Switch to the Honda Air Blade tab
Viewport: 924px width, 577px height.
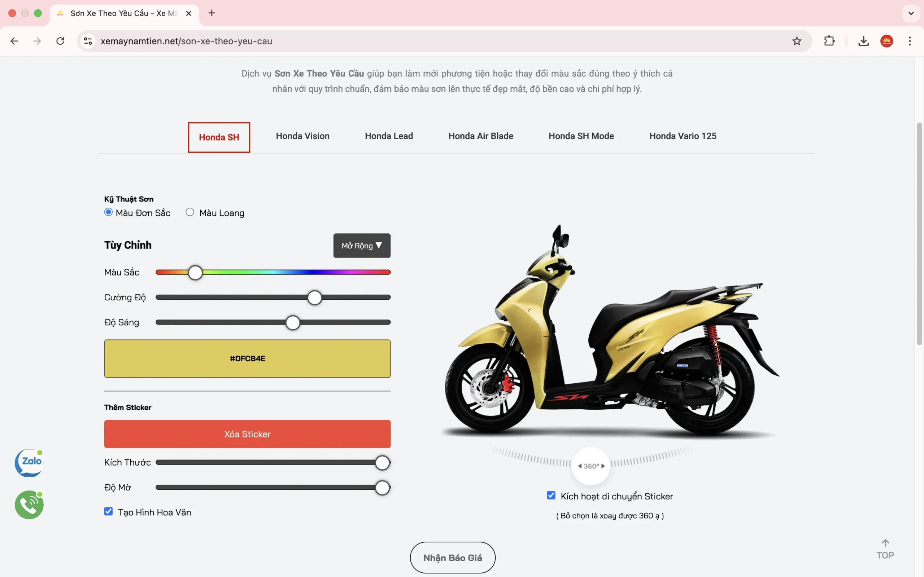(x=480, y=136)
